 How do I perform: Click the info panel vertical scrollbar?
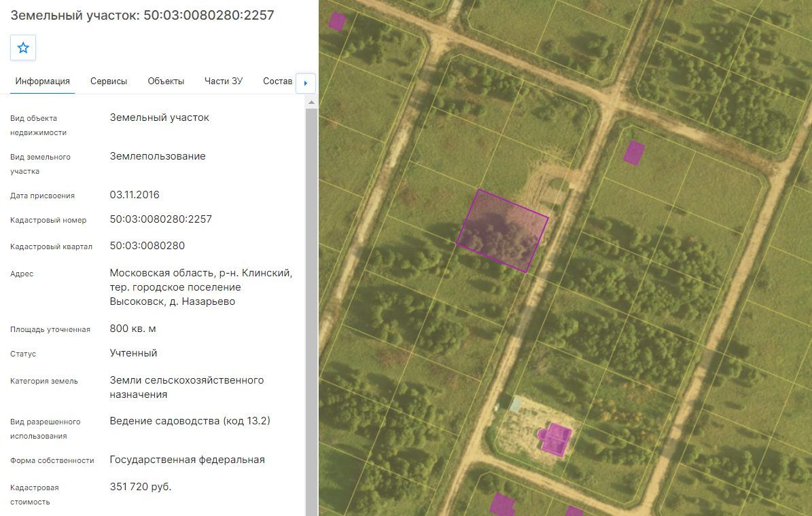311,312
